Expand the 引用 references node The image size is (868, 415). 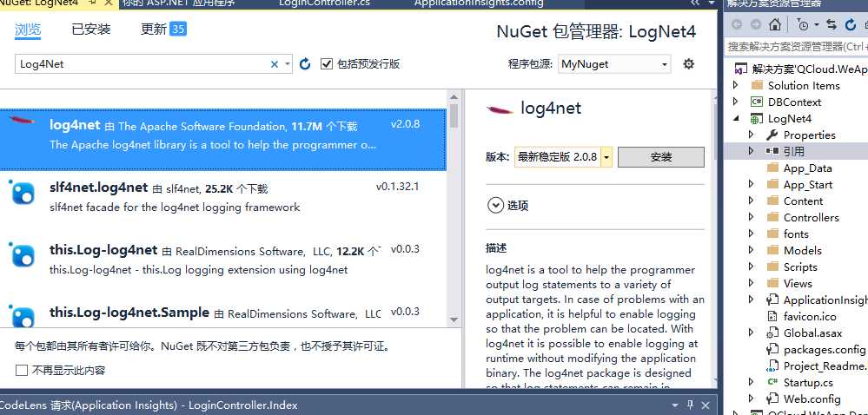point(752,151)
